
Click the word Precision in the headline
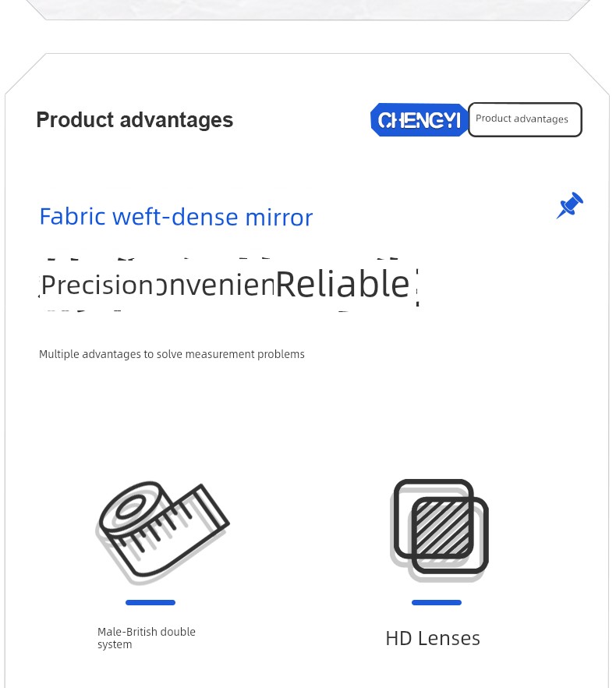(x=97, y=285)
